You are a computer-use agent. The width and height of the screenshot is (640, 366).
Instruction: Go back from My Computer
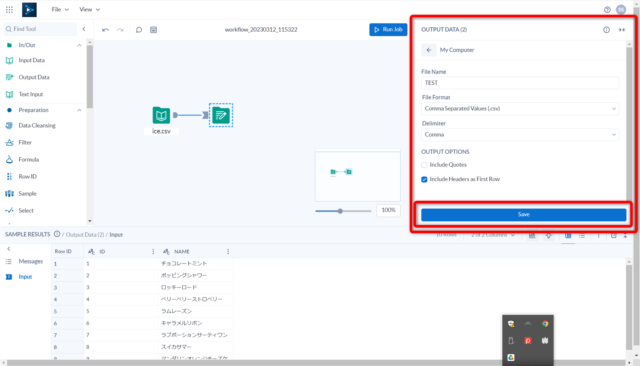point(429,50)
